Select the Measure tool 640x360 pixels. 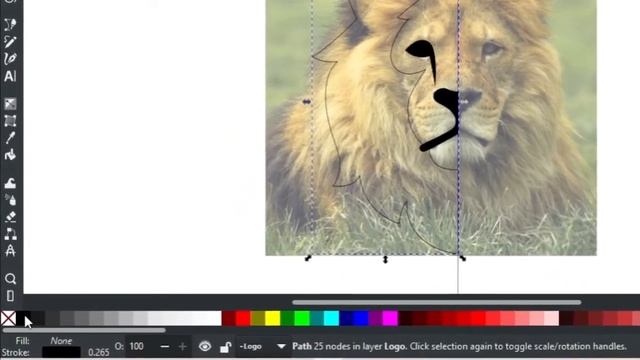[x=10, y=251]
